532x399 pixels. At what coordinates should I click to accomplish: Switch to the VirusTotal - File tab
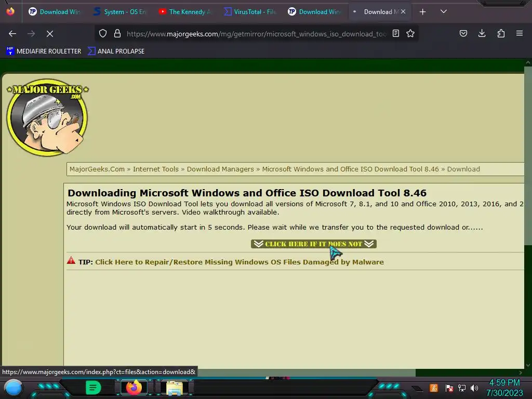coord(250,12)
